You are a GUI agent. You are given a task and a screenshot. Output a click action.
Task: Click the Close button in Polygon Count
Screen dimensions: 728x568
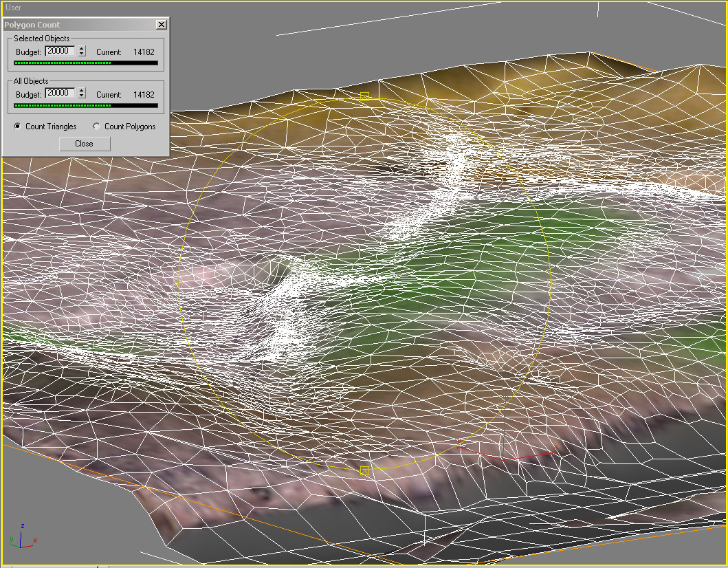tap(85, 144)
